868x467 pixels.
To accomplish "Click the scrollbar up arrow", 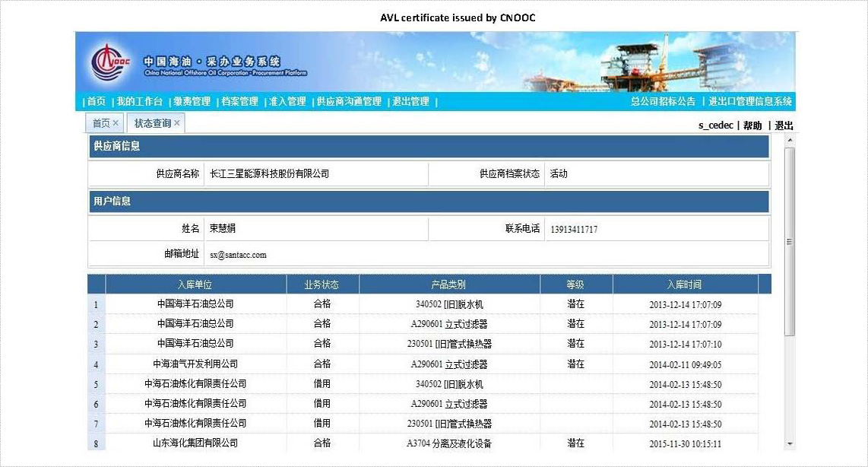I will [x=790, y=141].
